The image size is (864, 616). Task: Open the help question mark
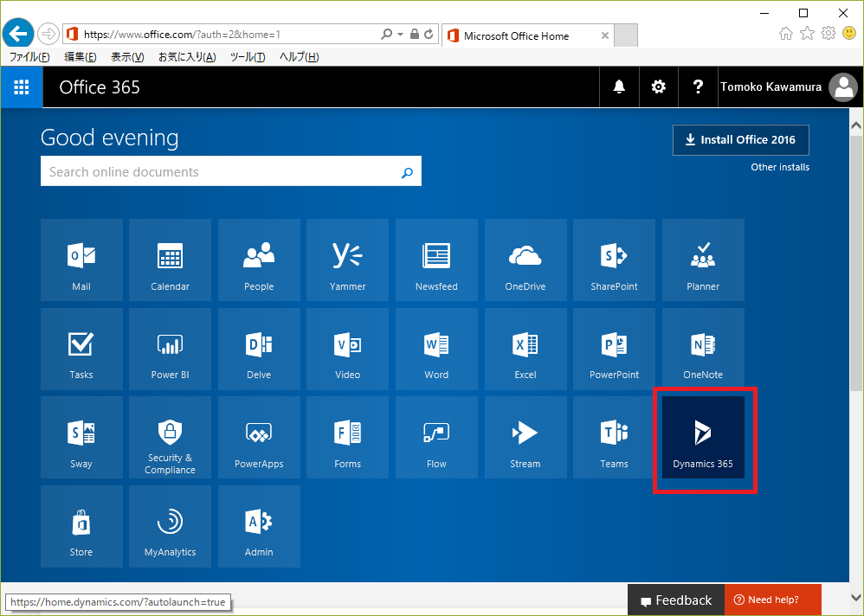698,87
